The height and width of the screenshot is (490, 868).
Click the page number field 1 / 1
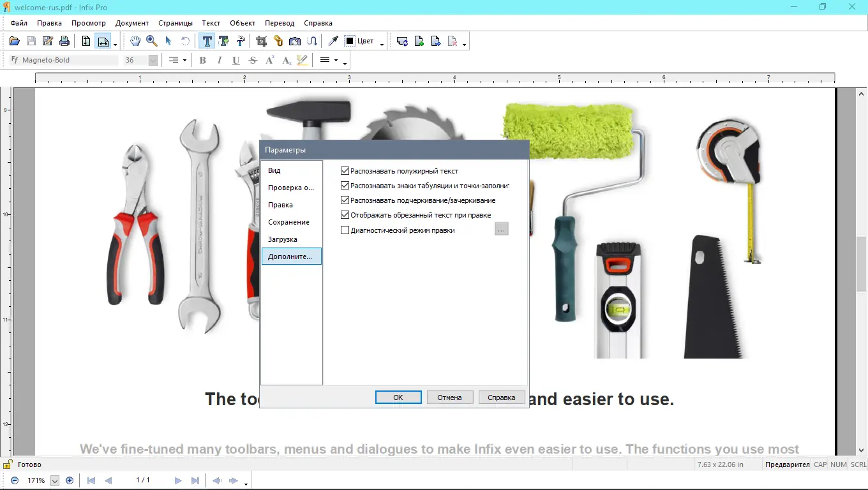point(143,480)
